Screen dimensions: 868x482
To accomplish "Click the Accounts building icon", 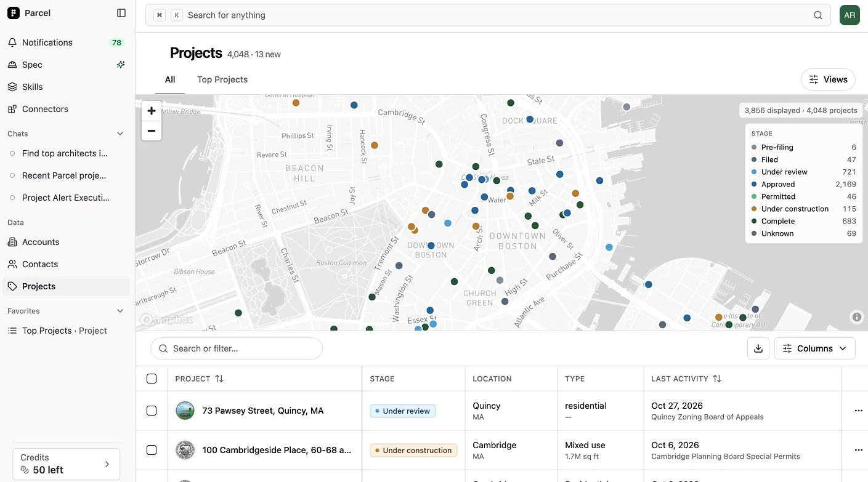I will point(12,242).
